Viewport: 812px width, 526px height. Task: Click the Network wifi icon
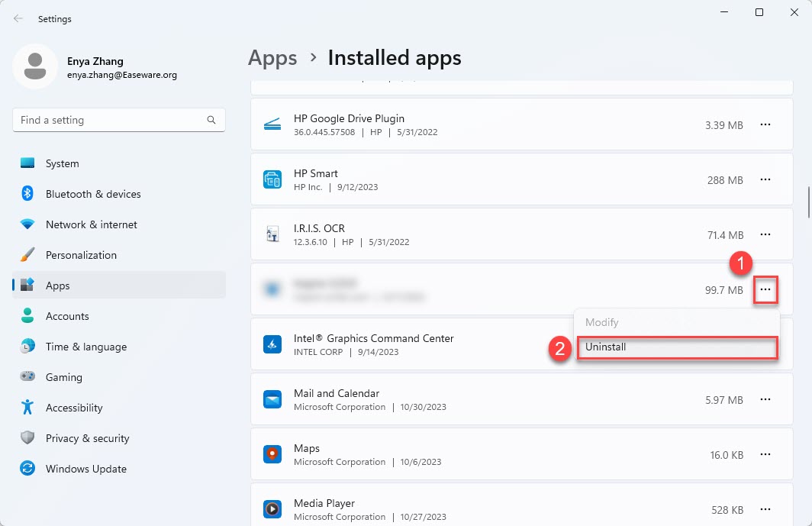(27, 224)
